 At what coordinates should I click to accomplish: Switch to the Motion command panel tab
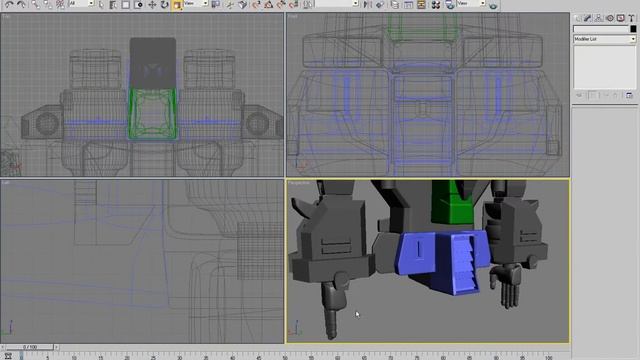[610, 18]
